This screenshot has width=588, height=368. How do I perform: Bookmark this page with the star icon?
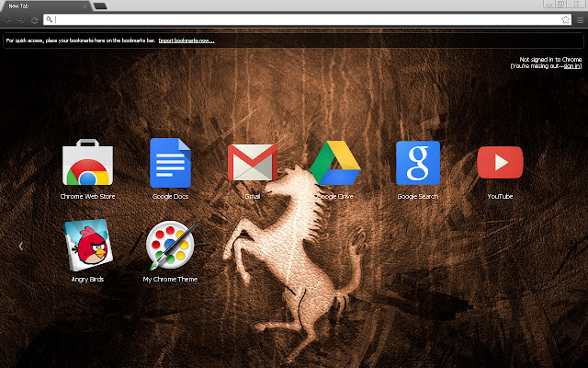click(565, 18)
